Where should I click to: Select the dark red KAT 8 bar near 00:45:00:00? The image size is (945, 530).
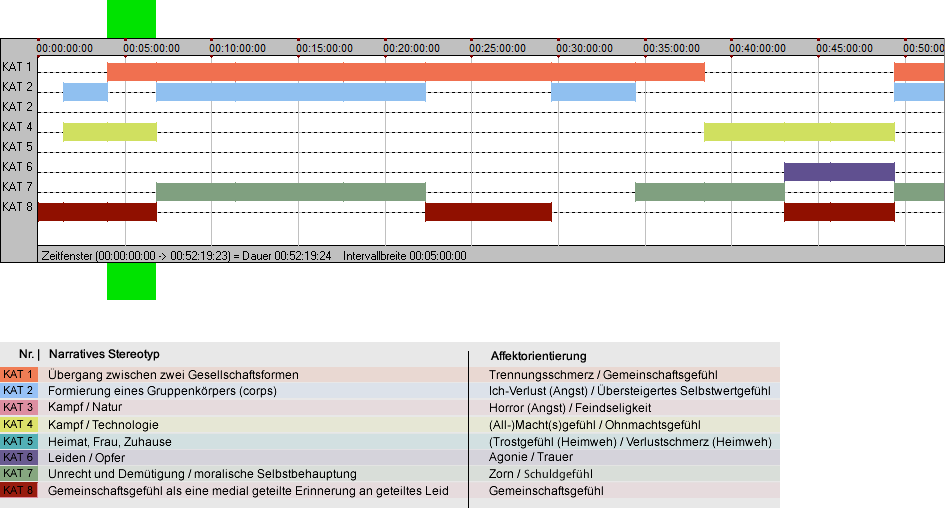point(839,212)
